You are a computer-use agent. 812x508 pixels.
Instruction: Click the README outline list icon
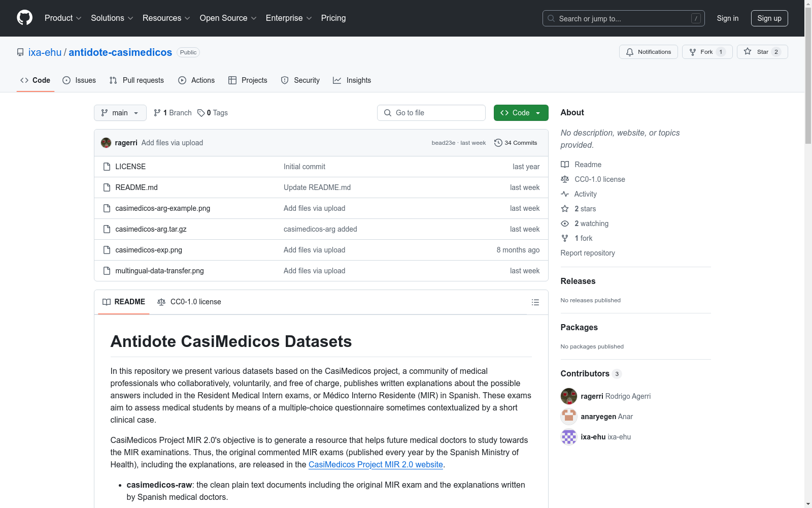[535, 302]
